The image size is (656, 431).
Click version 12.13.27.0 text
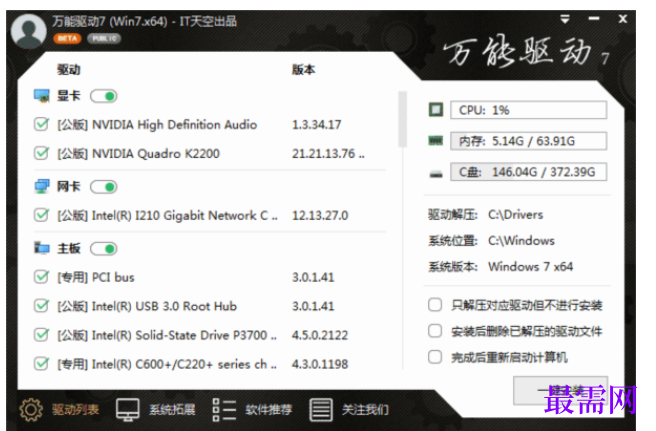(x=320, y=216)
